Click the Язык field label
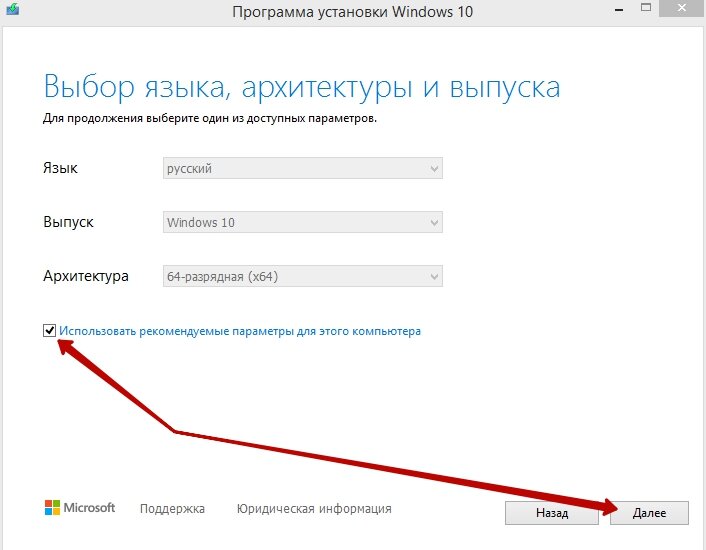Viewport: 706px width, 550px height. coord(60,168)
